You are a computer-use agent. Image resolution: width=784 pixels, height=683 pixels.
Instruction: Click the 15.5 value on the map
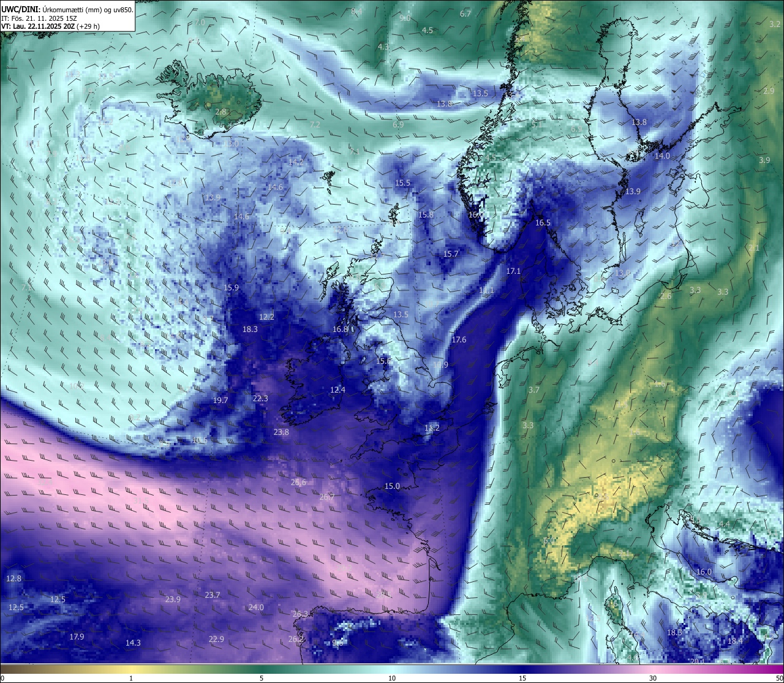(402, 183)
